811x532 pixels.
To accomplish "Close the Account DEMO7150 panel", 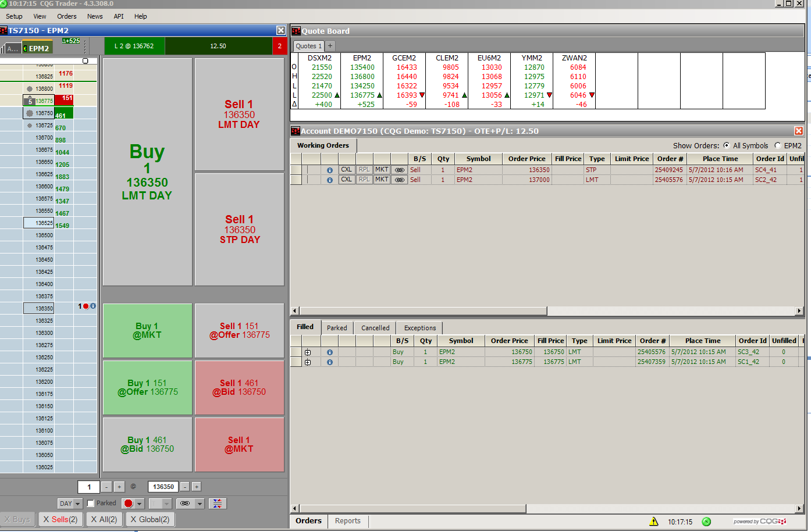I will 799,131.
